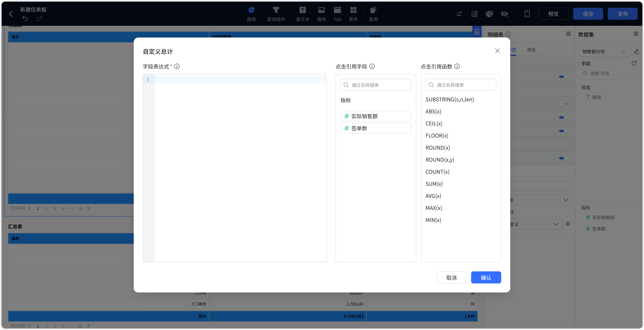Insert the 签单数 field reference

[376, 128]
